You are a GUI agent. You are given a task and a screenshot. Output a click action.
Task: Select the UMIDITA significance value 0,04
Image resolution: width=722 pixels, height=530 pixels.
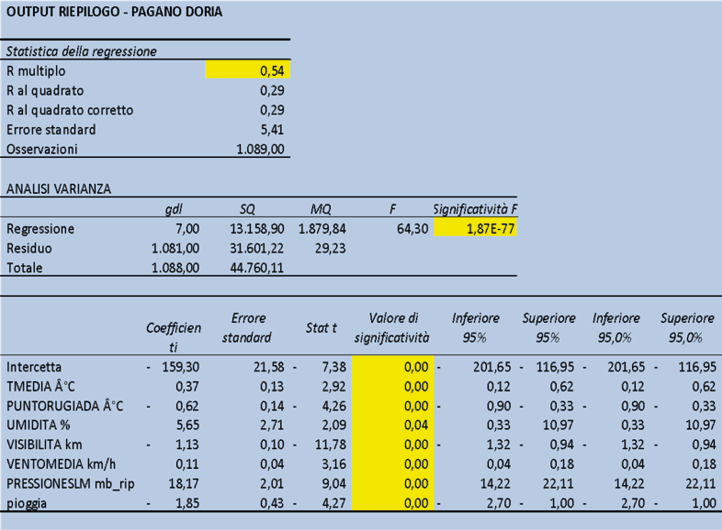pos(416,425)
